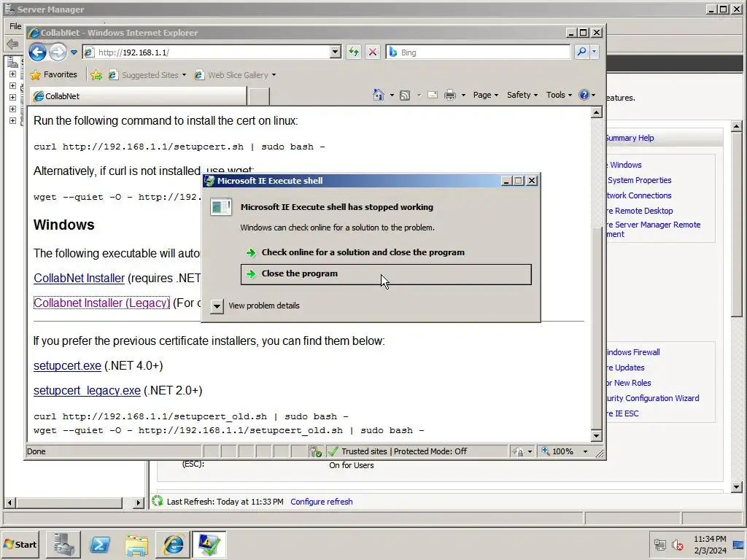Click the taskbar clock
This screenshot has height=560, width=747.
pyautogui.click(x=710, y=544)
